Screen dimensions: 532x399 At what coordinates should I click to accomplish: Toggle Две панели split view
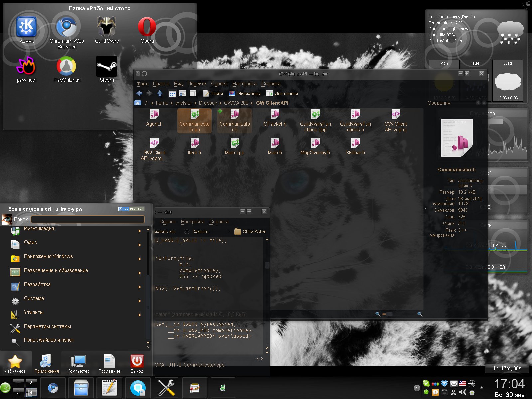[x=282, y=93]
